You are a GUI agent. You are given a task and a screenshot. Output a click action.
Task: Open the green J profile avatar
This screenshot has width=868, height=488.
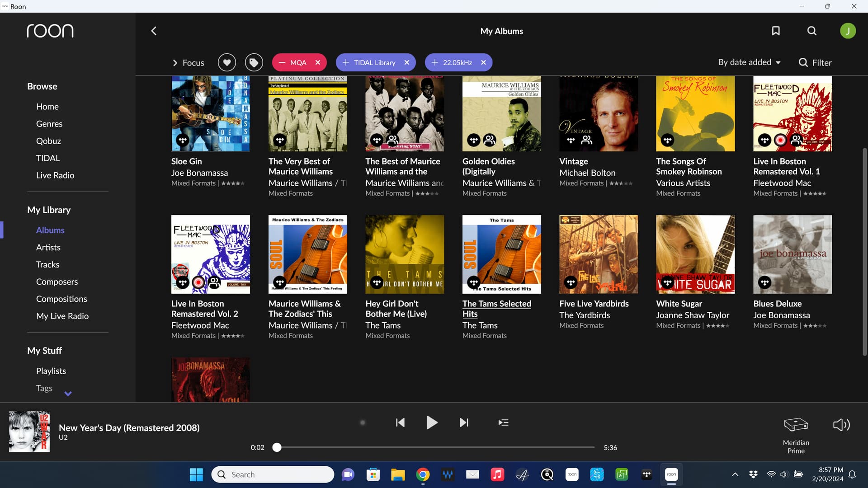(x=848, y=31)
